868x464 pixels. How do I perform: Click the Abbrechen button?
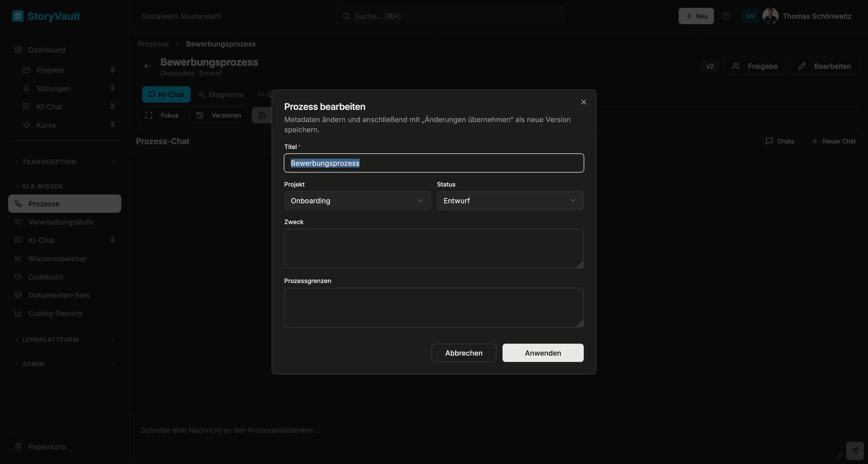pos(464,353)
